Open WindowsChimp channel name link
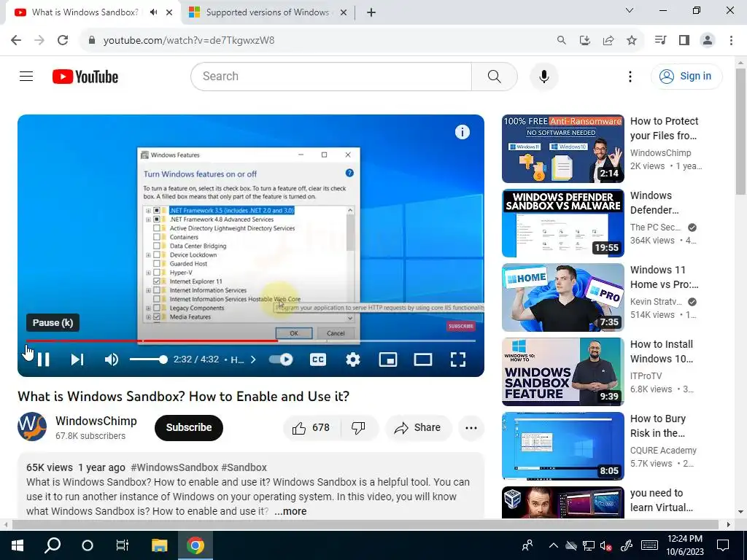Screen dimensions: 747x560 (96, 421)
